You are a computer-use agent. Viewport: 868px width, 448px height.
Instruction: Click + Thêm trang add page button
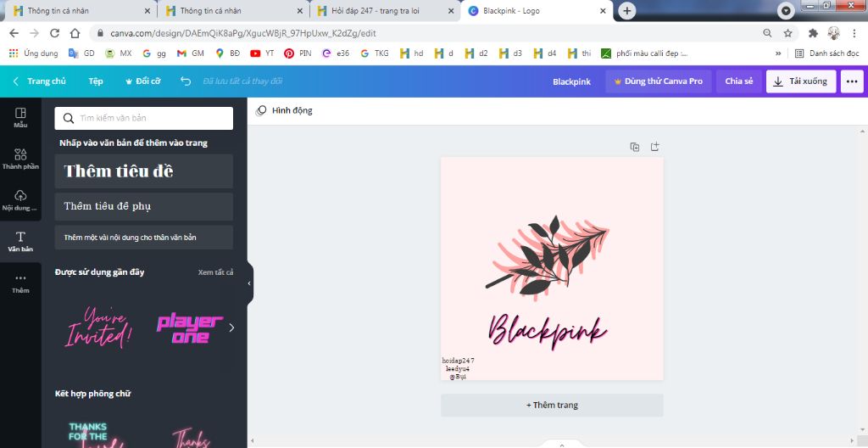coord(552,406)
